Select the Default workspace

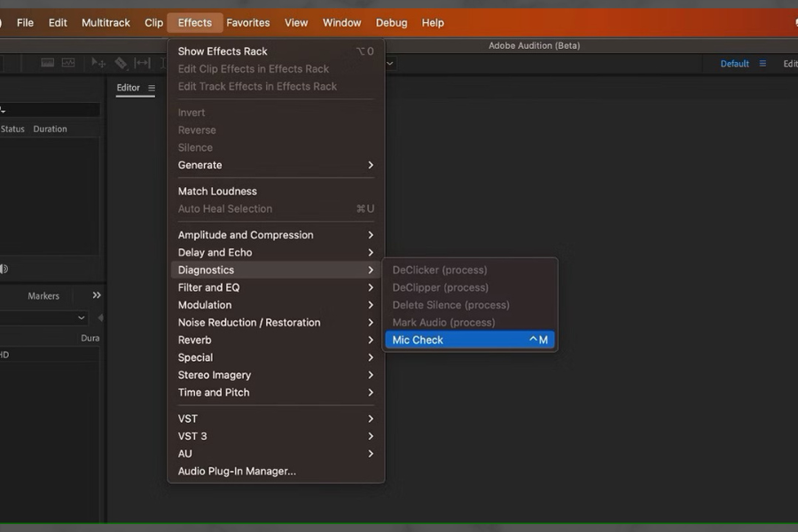pyautogui.click(x=734, y=64)
